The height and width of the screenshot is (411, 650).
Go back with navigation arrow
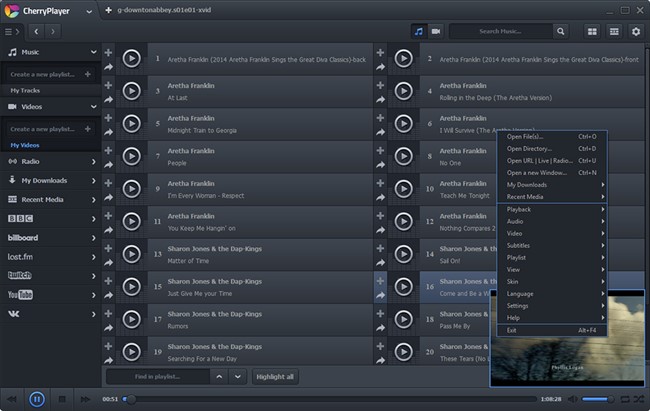click(36, 32)
